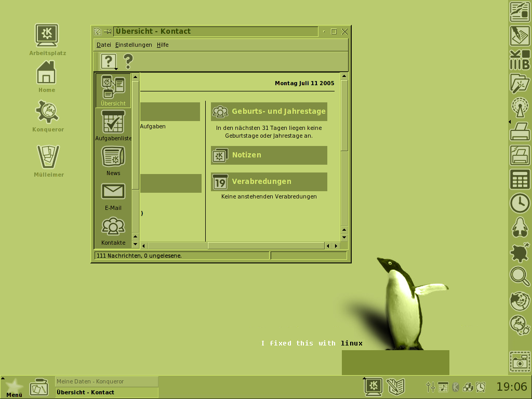
Task: Click the small arrow above Menü in taskbar
Action: [x=3, y=378]
